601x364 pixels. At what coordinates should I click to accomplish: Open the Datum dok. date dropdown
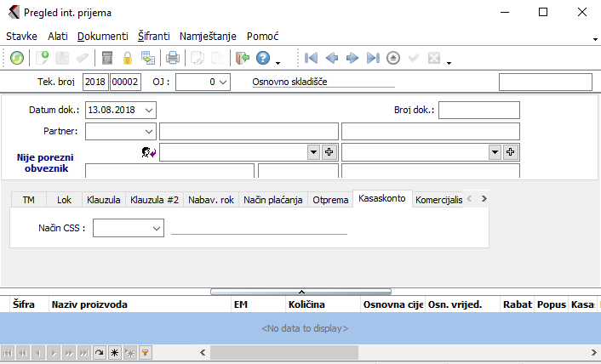point(149,110)
